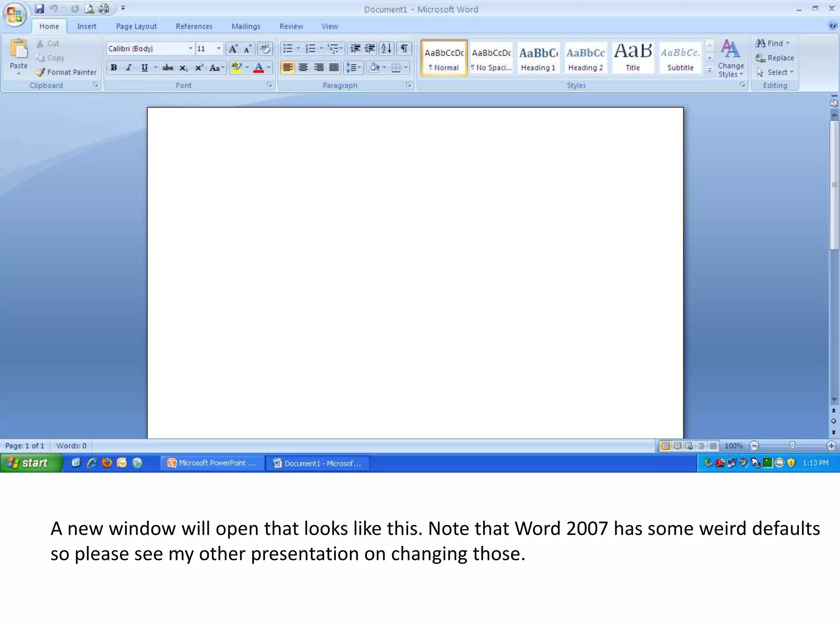Open the Select dropdown in Editing
The height and width of the screenshot is (630, 840).
tap(775, 73)
